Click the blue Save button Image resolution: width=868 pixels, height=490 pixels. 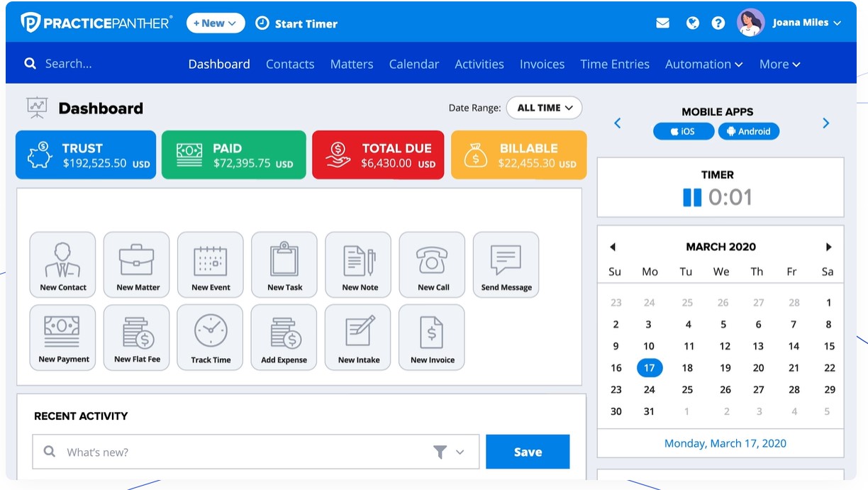[x=528, y=452]
